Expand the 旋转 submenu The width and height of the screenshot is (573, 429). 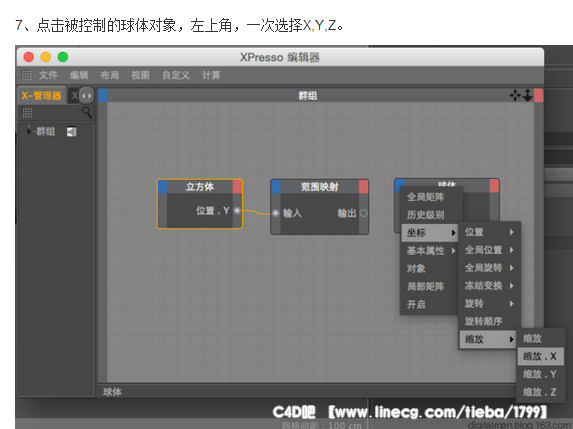[490, 304]
